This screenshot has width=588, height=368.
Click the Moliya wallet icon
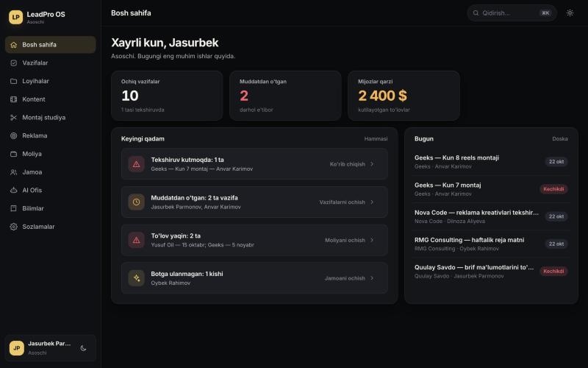tap(13, 154)
